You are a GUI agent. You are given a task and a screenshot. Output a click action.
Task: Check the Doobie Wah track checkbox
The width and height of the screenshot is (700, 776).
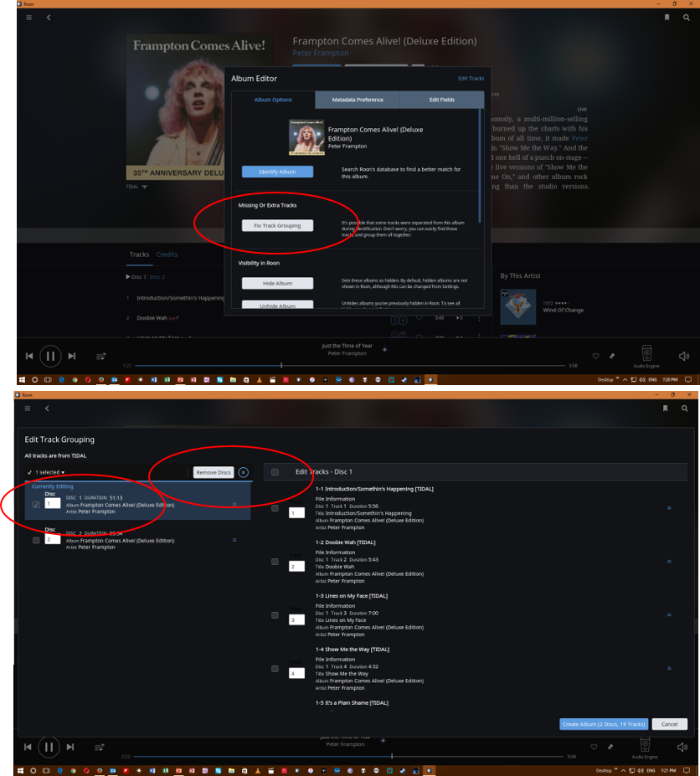(x=275, y=562)
